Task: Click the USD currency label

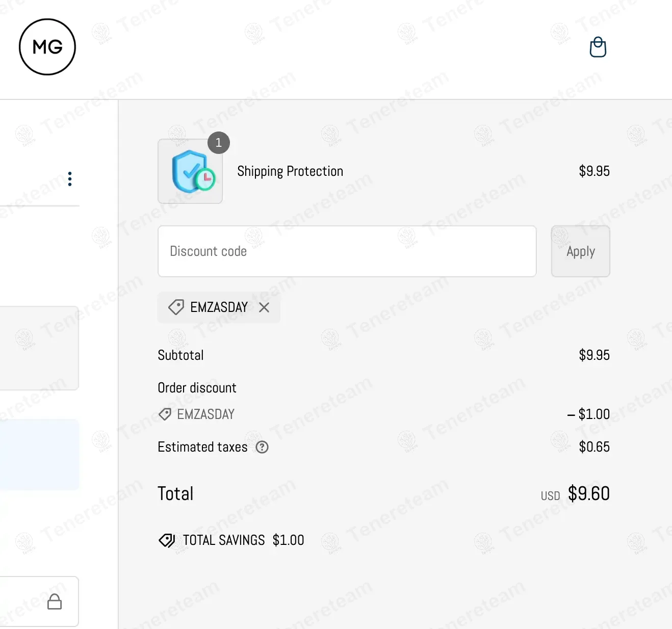Action: pyautogui.click(x=550, y=496)
